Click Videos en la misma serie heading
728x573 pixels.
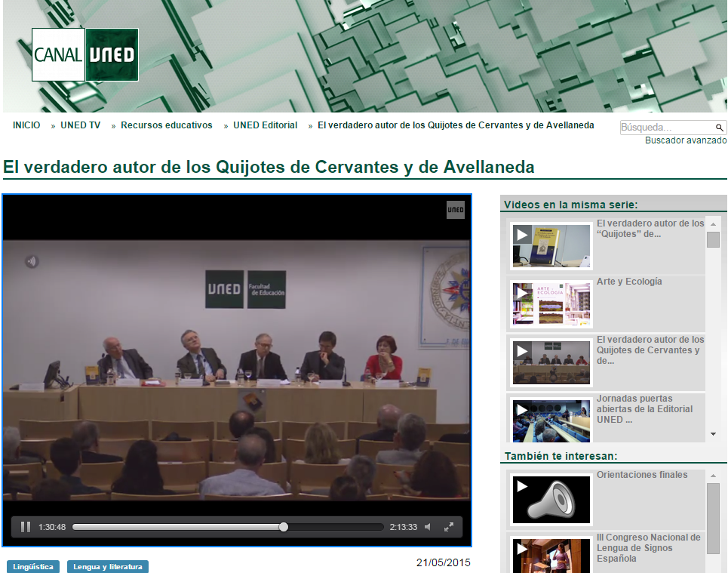pos(571,205)
